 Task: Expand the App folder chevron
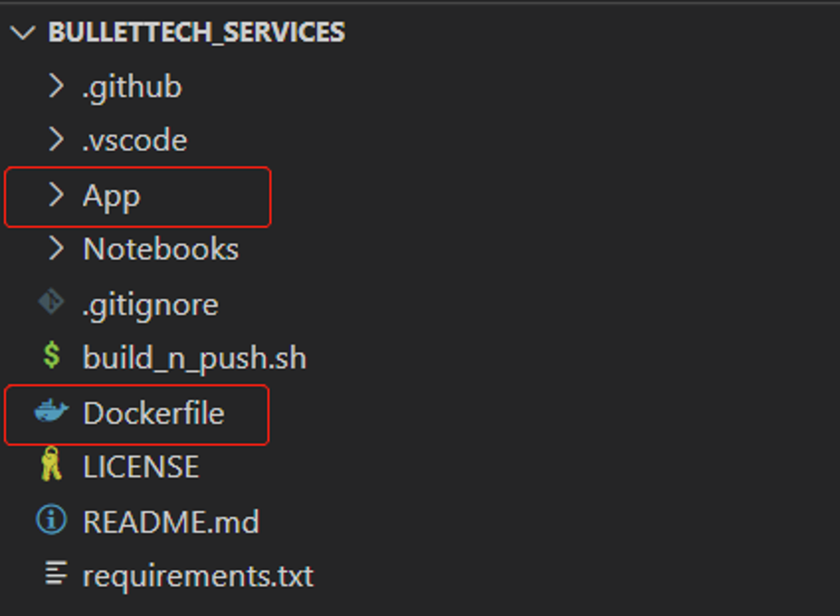(x=56, y=194)
